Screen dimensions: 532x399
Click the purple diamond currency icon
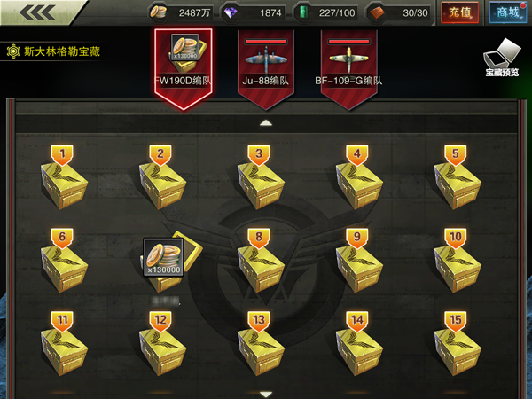pyautogui.click(x=231, y=13)
